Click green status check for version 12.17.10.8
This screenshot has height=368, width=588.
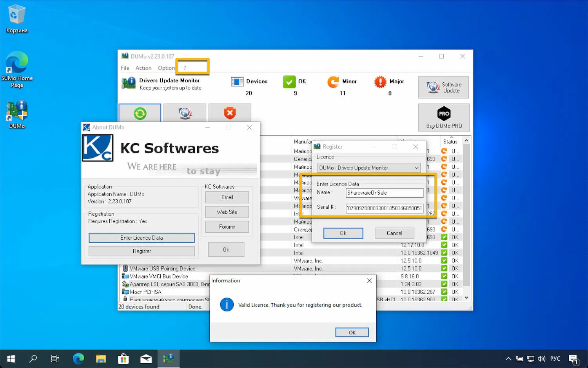[444, 245]
